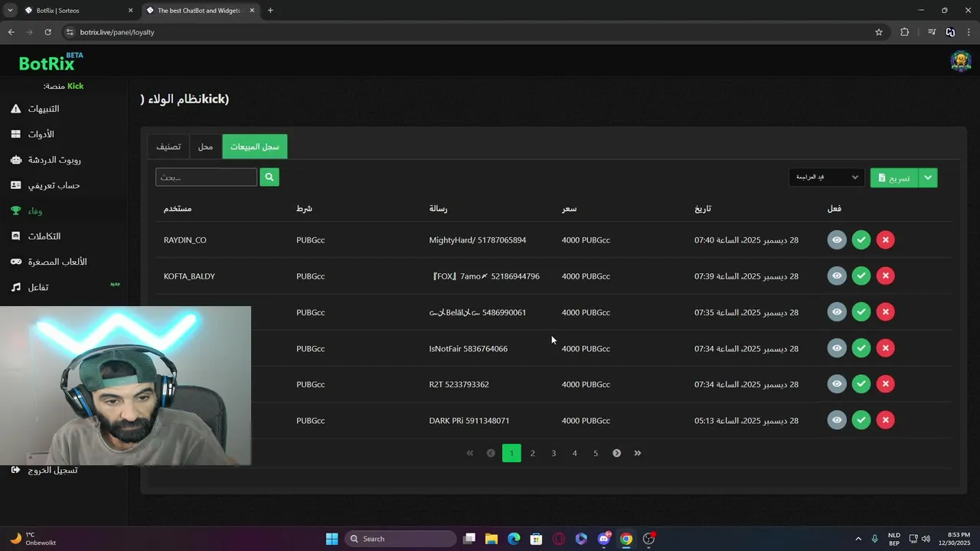Approve the RAYDIN_CO purchase with green check

click(x=861, y=240)
